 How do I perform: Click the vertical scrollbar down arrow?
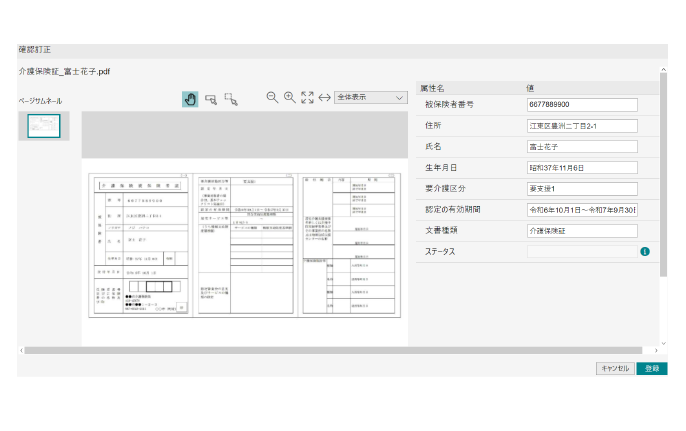click(664, 343)
